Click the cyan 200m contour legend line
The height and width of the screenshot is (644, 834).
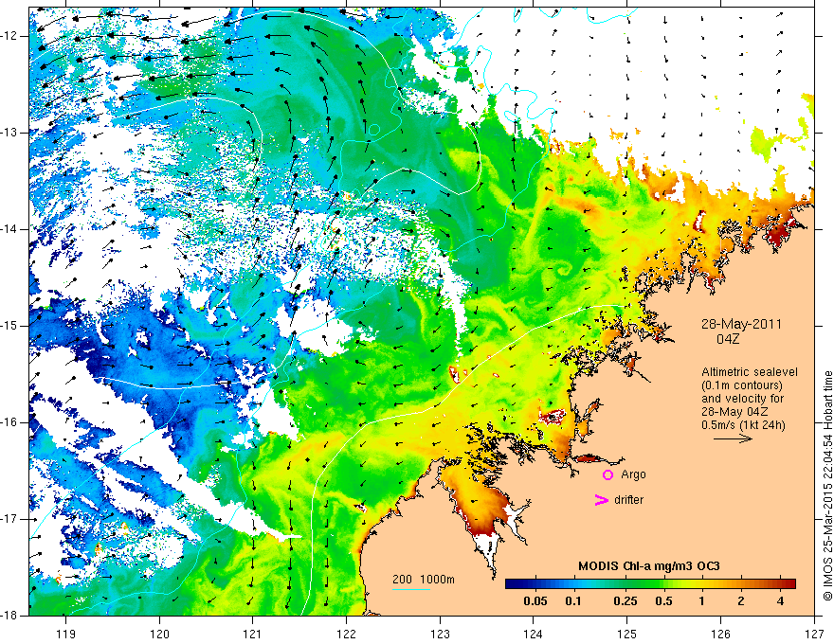tap(411, 589)
